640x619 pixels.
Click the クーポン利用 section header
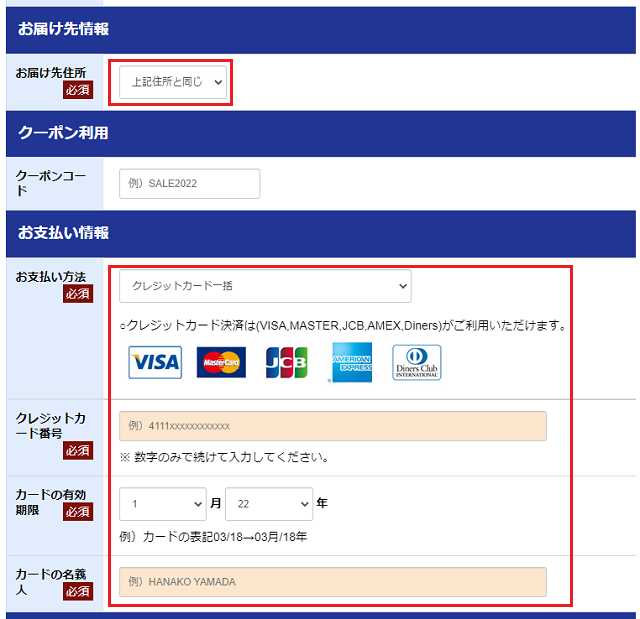click(x=321, y=133)
